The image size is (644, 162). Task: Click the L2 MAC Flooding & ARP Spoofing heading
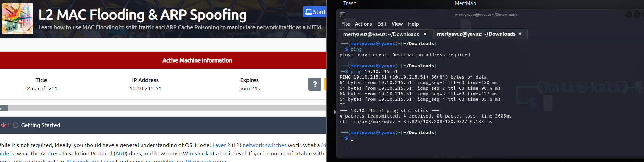click(142, 15)
